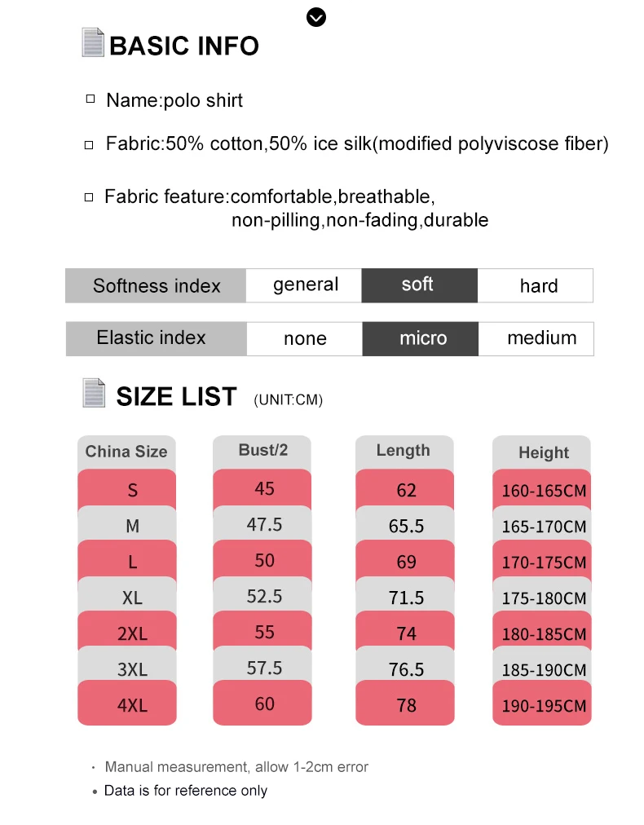Click the document icon beside BASIC INFO
The image size is (644, 825).
(x=93, y=42)
